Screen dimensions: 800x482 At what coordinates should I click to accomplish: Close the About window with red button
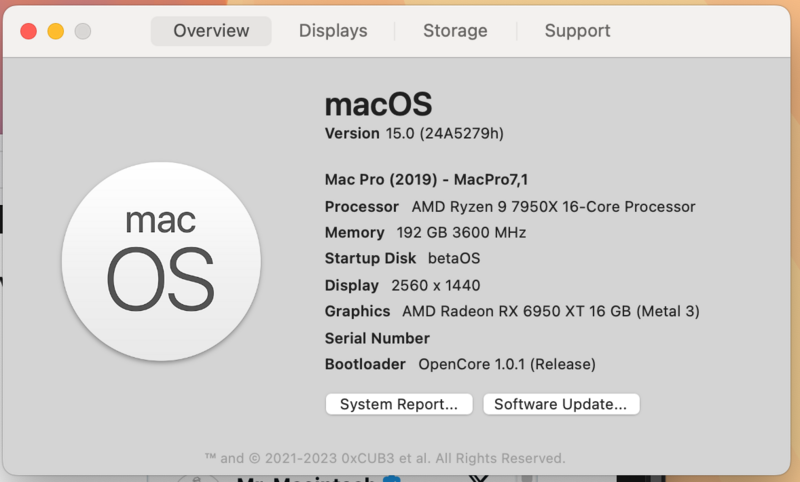29,31
